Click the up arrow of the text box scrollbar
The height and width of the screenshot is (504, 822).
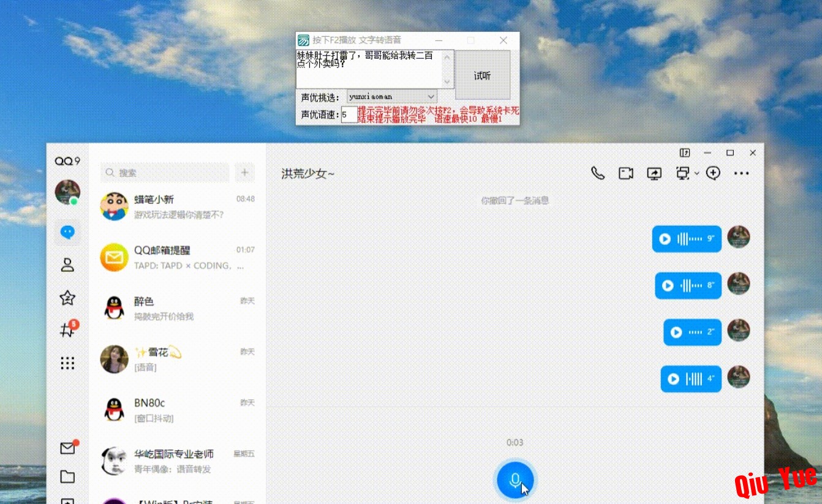pyautogui.click(x=447, y=57)
